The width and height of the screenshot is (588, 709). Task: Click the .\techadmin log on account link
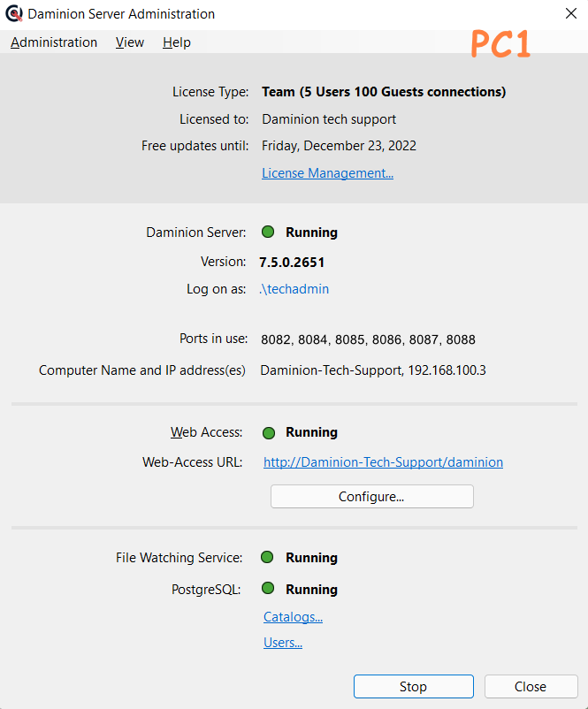[x=294, y=289]
